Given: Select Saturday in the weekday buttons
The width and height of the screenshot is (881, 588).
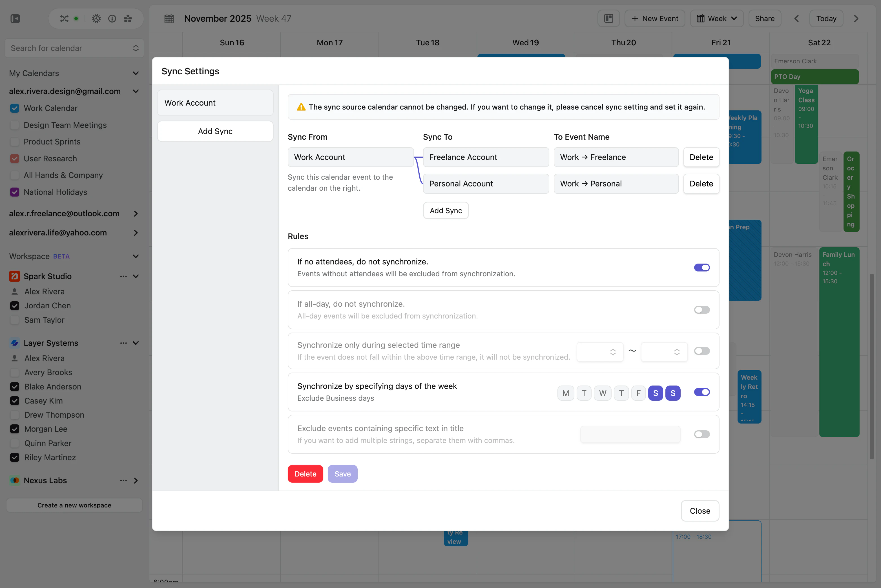Looking at the screenshot, I should [x=655, y=393].
